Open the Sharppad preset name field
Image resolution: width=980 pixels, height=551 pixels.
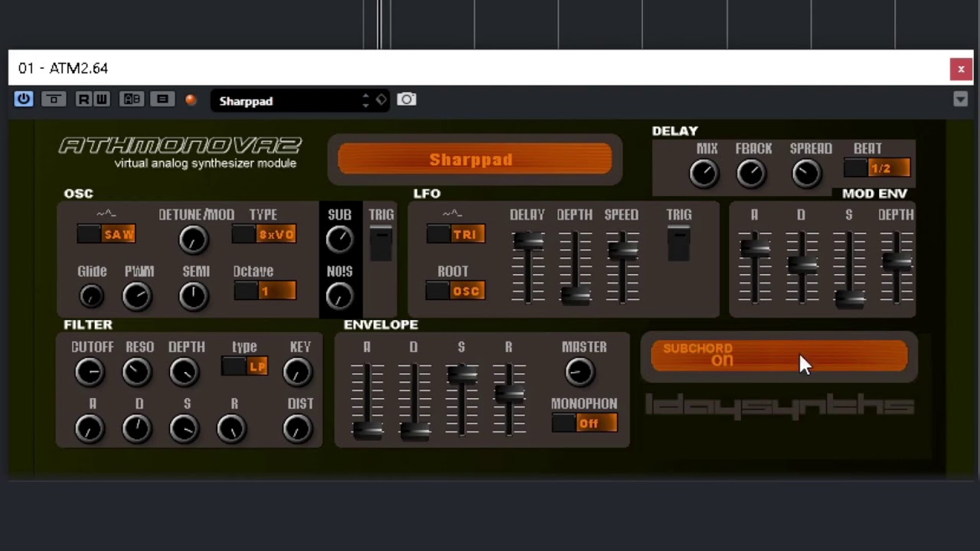tap(286, 100)
